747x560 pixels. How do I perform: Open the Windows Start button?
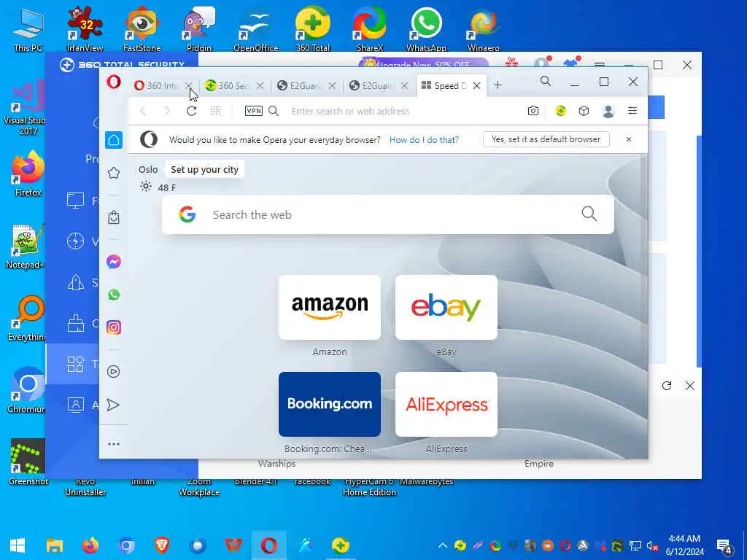18,545
